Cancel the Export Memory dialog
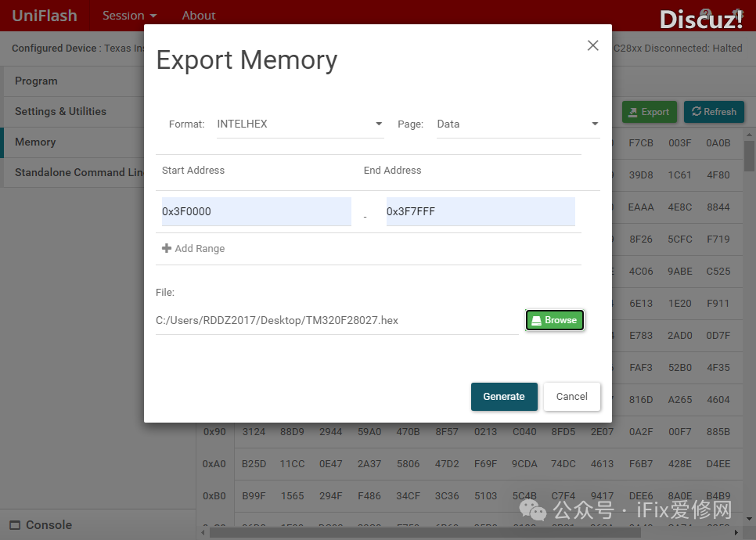The image size is (756, 540). pos(571,397)
